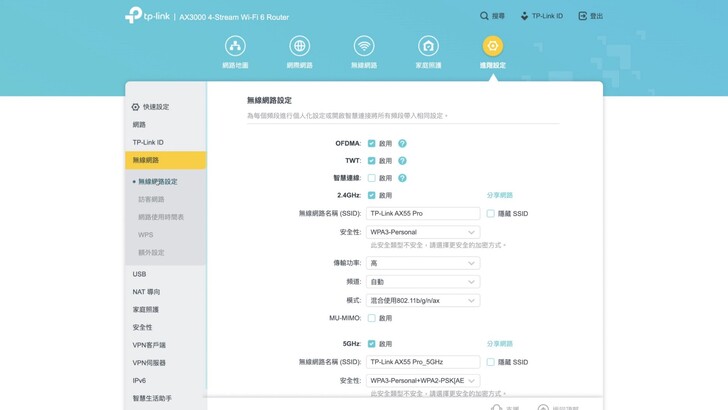Viewport: 728px width, 410px height.
Task: Click the 搜尋 magnifier icon
Action: click(485, 16)
